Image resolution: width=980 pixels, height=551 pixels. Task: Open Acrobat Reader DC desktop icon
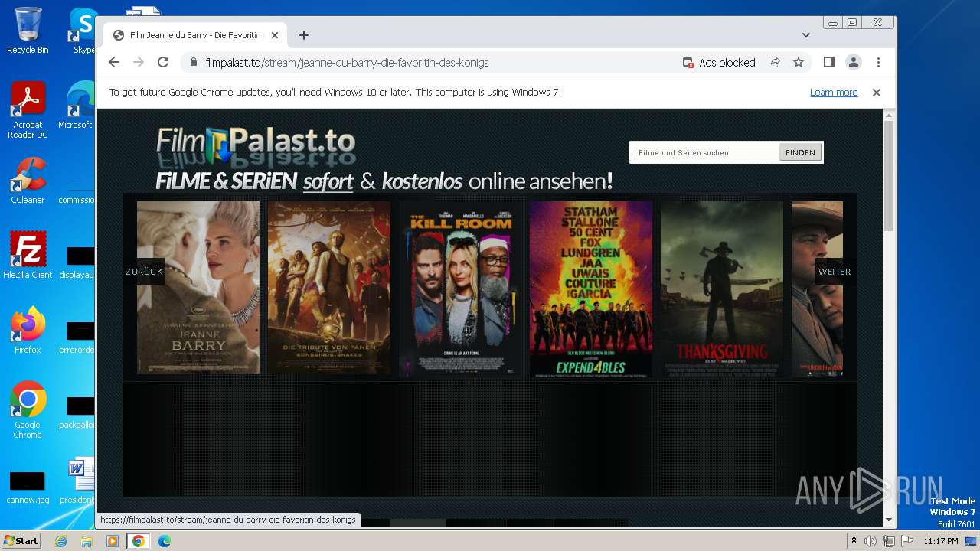click(28, 111)
